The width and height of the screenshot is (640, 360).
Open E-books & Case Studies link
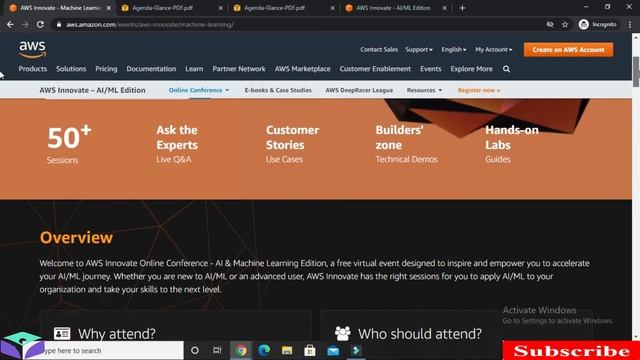pyautogui.click(x=278, y=90)
